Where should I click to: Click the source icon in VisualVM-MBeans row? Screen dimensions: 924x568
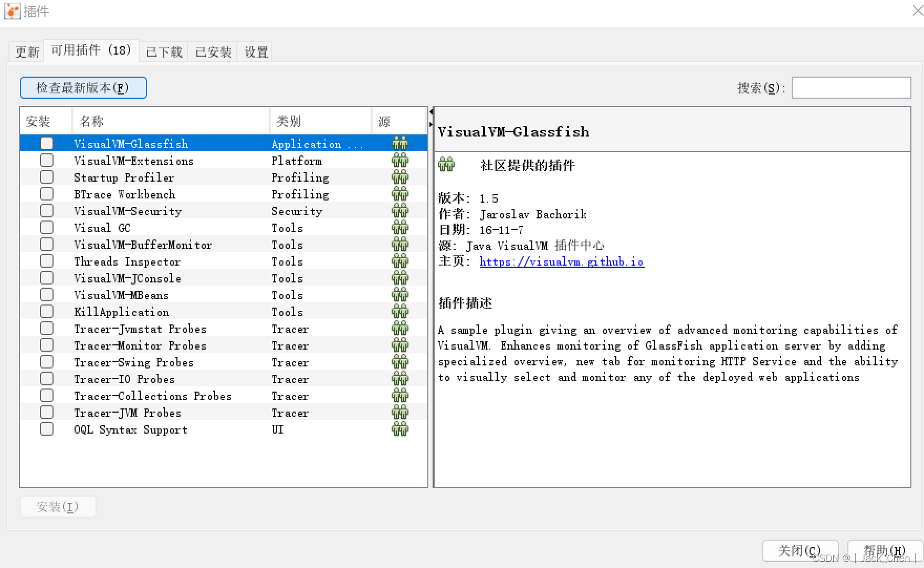pos(400,294)
